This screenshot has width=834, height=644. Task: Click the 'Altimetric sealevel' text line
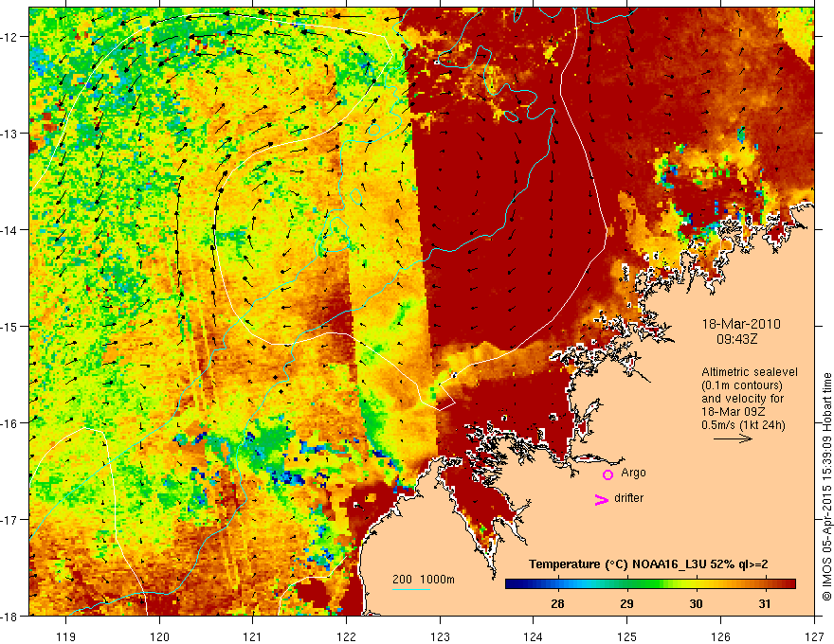[749, 372]
